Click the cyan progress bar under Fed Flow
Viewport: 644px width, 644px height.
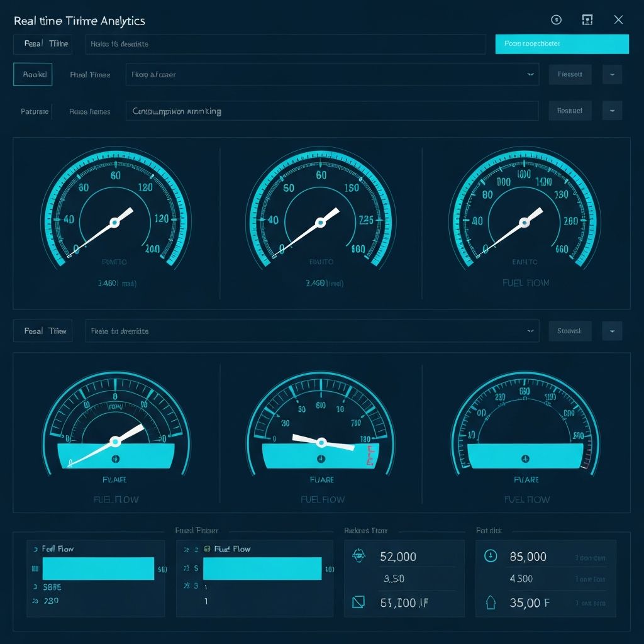[98, 568]
